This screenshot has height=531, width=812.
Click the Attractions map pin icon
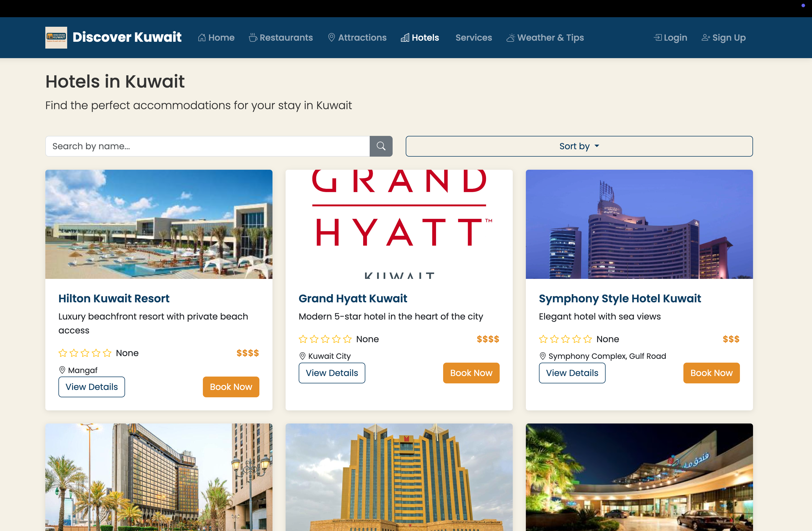tap(331, 37)
